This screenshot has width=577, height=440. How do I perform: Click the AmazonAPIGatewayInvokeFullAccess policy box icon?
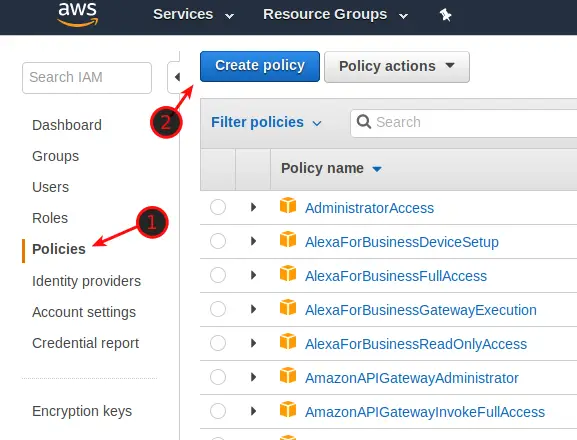pos(288,409)
